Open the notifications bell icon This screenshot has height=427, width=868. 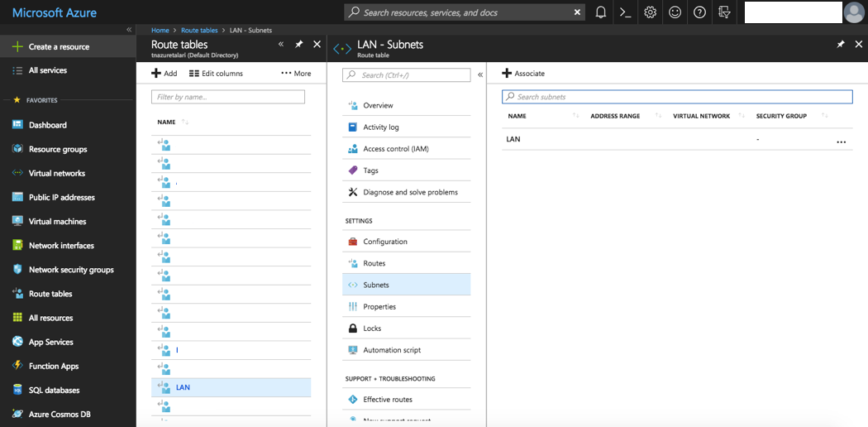pyautogui.click(x=601, y=12)
